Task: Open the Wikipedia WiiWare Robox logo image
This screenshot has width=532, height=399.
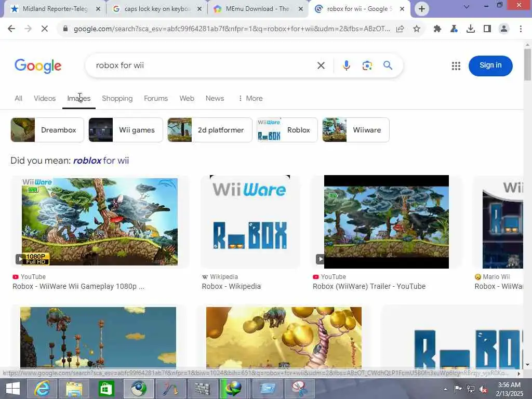Action: coord(250,221)
